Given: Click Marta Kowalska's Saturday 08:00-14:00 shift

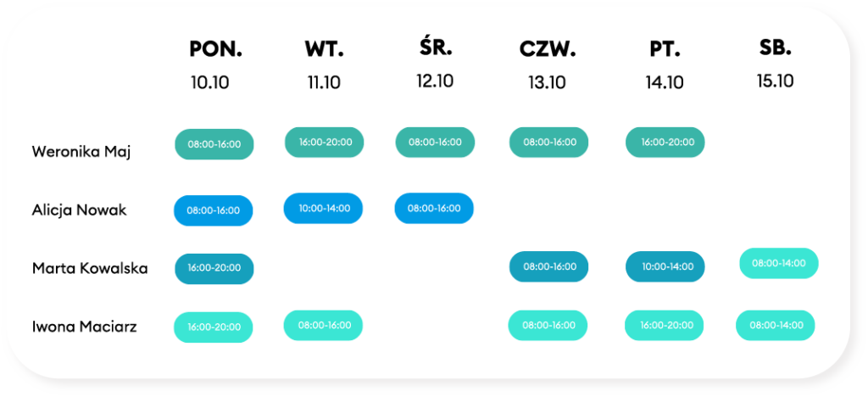Looking at the screenshot, I should [x=779, y=263].
